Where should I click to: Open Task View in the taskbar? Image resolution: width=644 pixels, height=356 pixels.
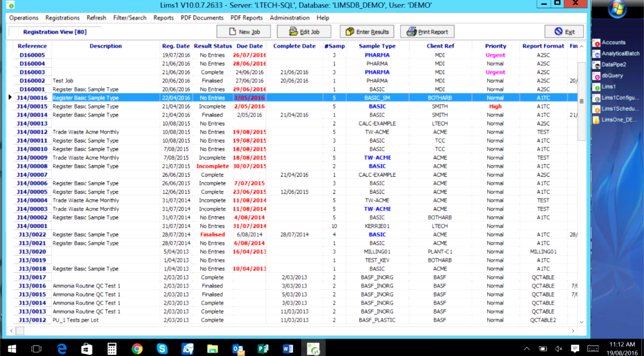(x=36, y=349)
